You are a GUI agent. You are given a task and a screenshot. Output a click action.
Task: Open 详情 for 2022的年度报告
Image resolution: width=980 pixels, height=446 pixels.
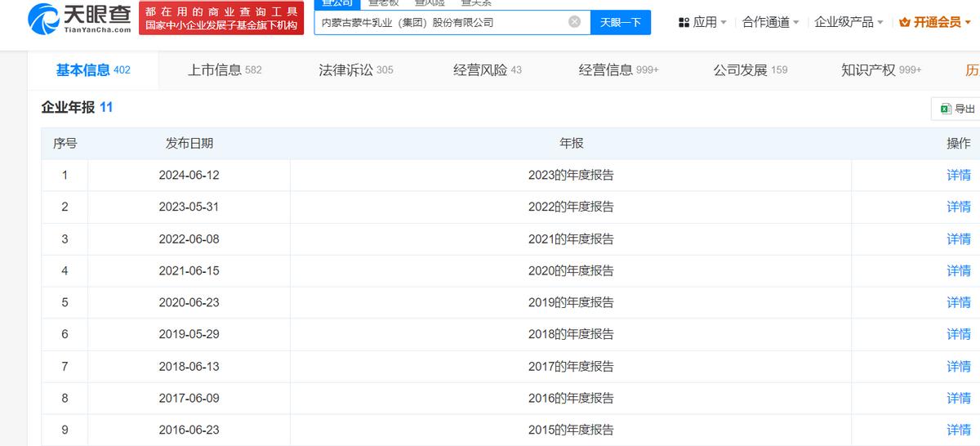point(959,207)
